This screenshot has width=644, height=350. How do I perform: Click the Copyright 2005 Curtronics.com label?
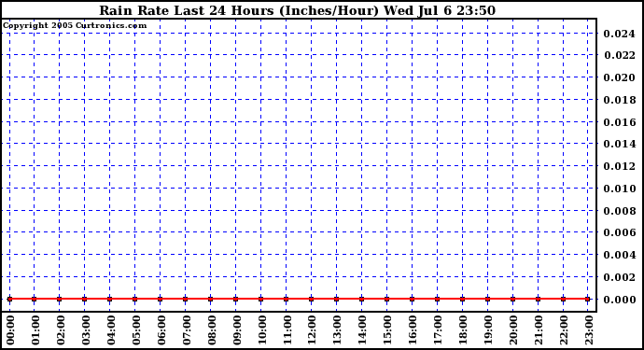pos(75,25)
